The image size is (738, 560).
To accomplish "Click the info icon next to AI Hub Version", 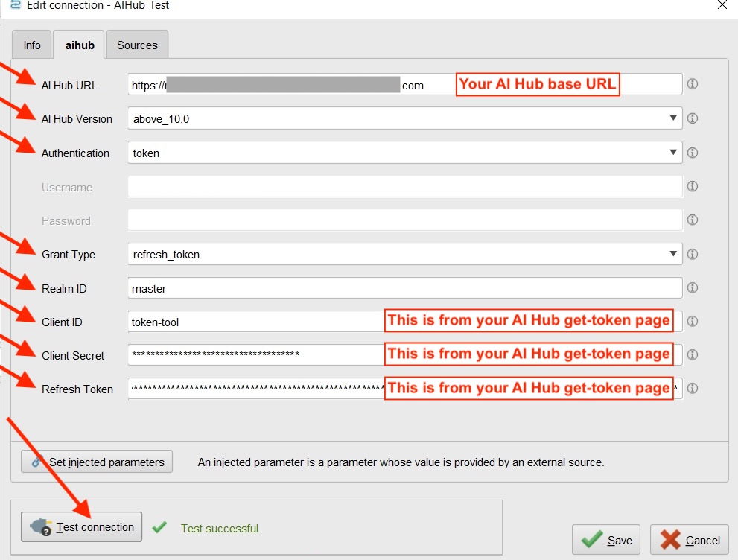I will (x=693, y=118).
